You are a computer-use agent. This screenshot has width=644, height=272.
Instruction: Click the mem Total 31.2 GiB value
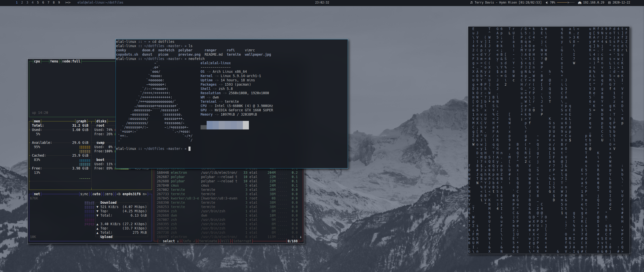click(80, 125)
